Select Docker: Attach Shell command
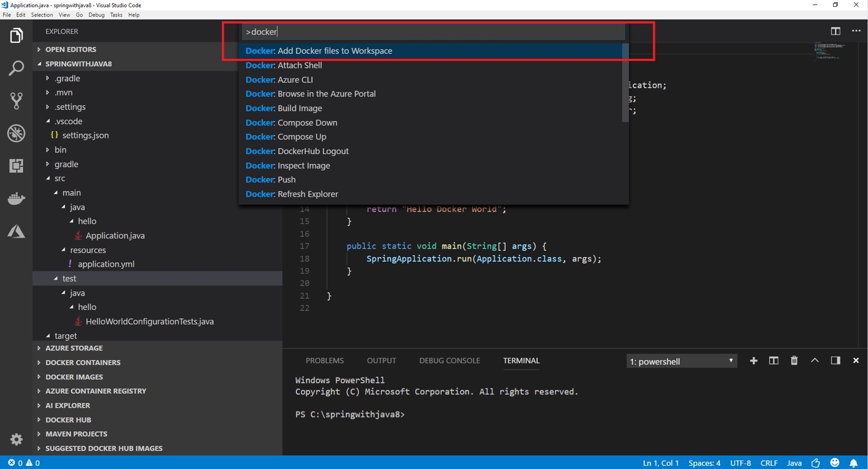868x469 pixels. point(430,65)
